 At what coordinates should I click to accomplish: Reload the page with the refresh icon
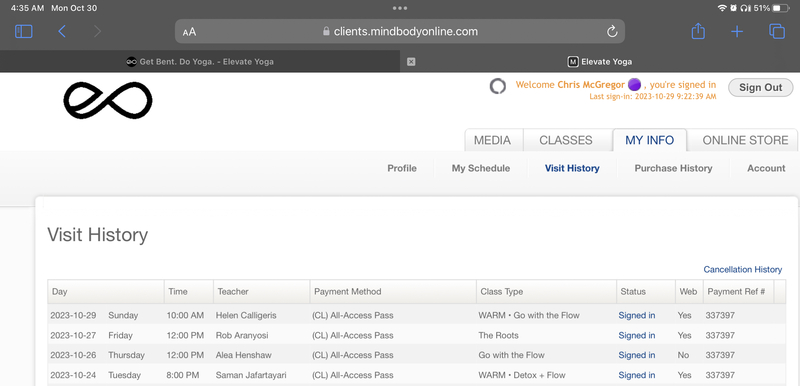(612, 32)
